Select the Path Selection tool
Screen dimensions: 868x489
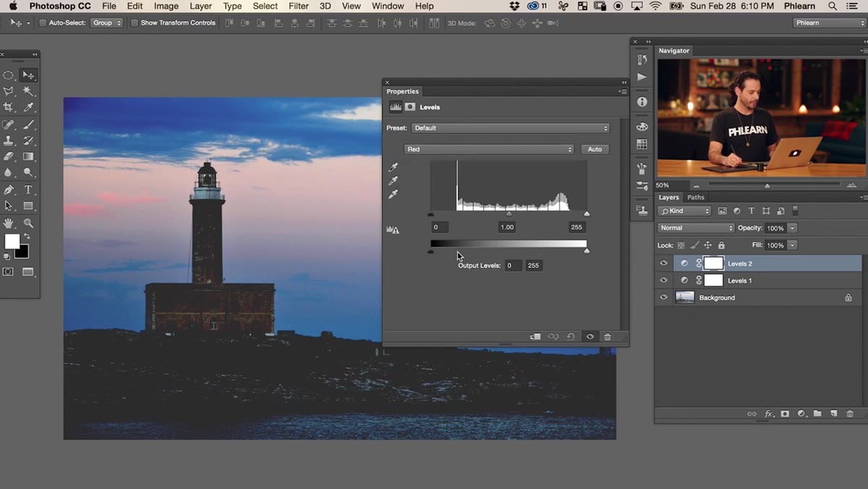[9, 205]
